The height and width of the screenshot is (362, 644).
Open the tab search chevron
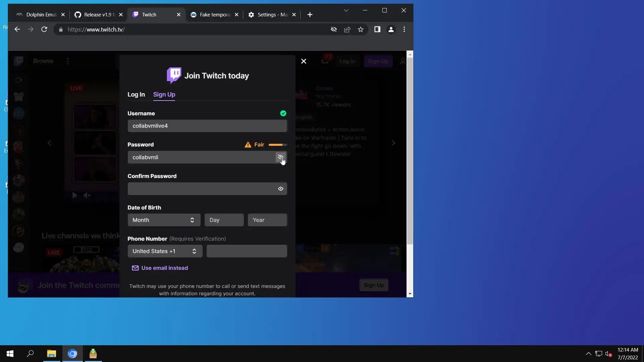[x=346, y=10]
